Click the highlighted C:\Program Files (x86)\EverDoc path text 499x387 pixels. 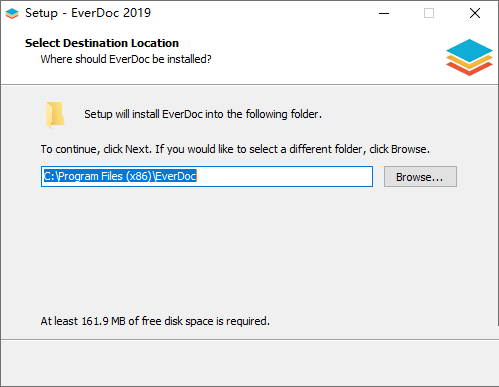pos(120,176)
